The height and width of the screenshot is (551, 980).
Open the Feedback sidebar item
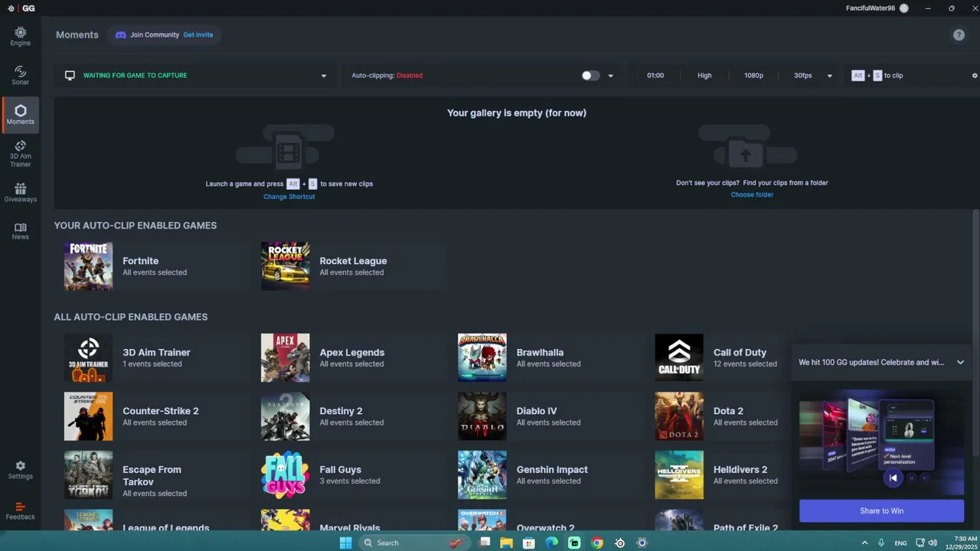(20, 511)
